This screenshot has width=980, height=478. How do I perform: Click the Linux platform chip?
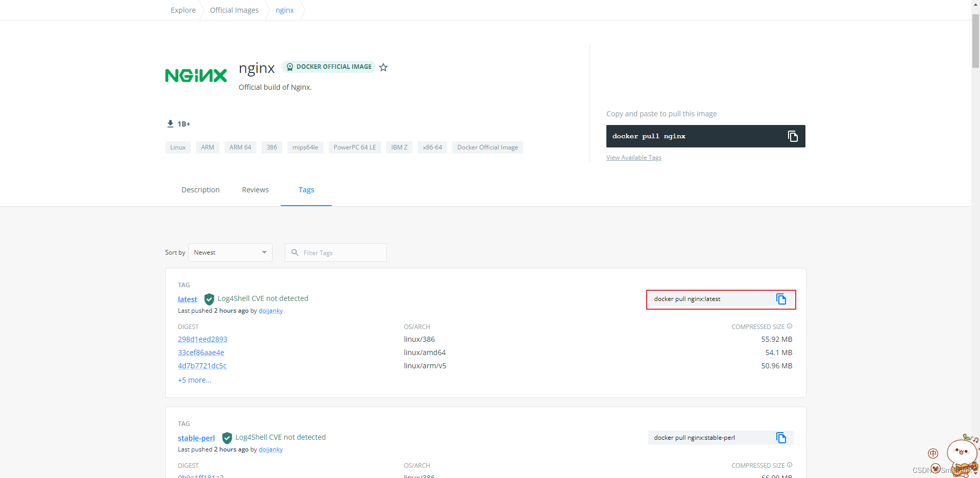pyautogui.click(x=178, y=147)
